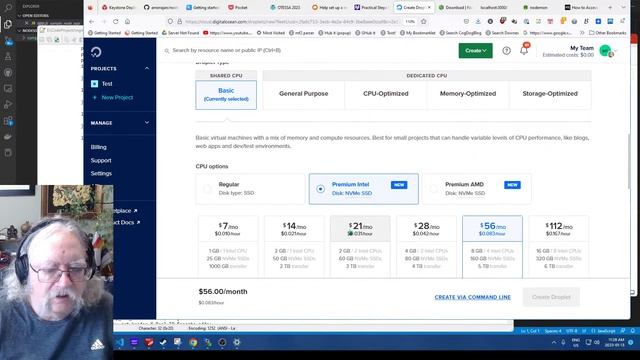Click the ENG language indicator
The height and width of the screenshot is (360, 640).
pos(576,342)
